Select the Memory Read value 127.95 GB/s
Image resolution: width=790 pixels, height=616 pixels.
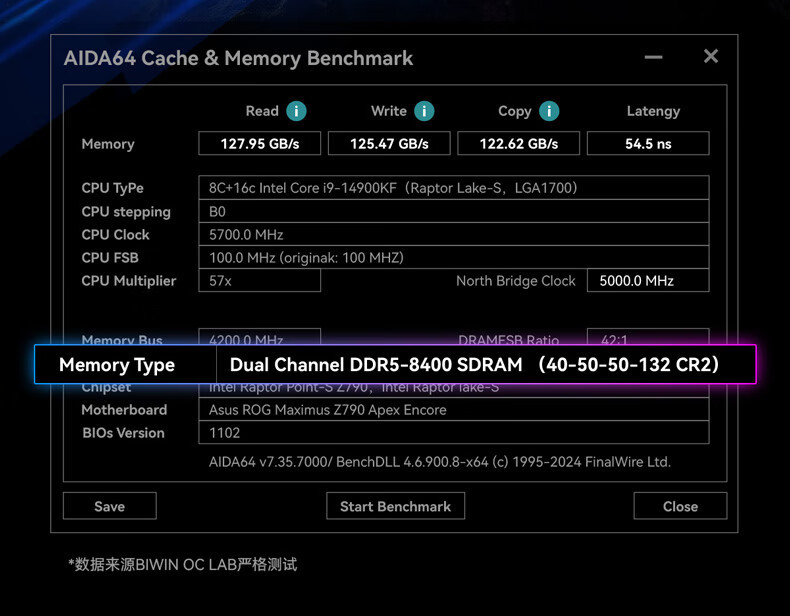(x=260, y=144)
